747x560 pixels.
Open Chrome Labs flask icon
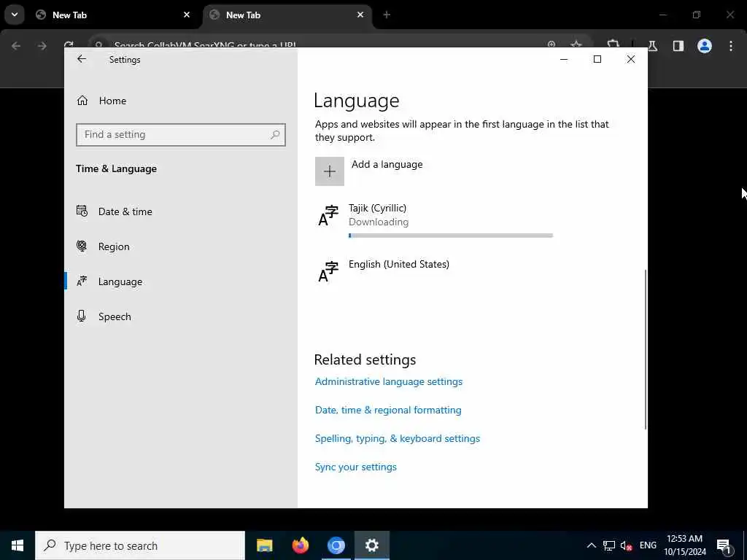(x=652, y=46)
